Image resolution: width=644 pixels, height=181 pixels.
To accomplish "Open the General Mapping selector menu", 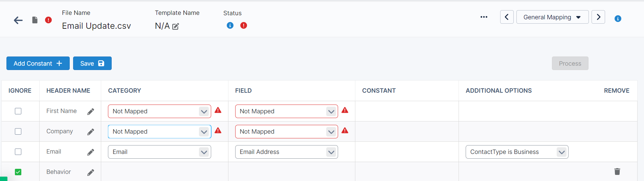I will click(552, 17).
